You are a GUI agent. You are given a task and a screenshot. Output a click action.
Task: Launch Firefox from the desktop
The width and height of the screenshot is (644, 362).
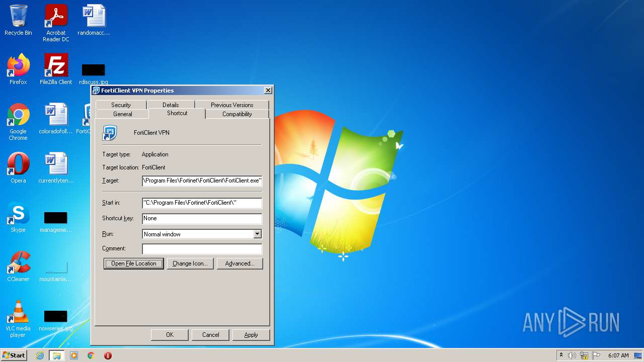coord(18,69)
